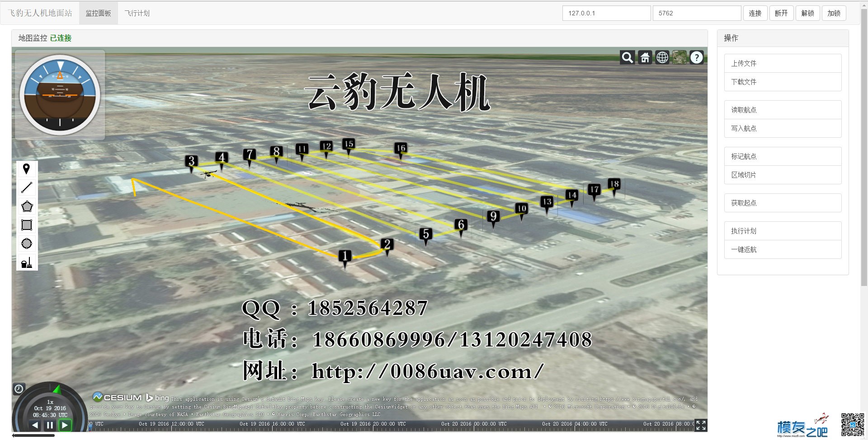Viewport: 868px width, 440px height.
Task: Click the 连接 connect button
Action: coord(755,13)
